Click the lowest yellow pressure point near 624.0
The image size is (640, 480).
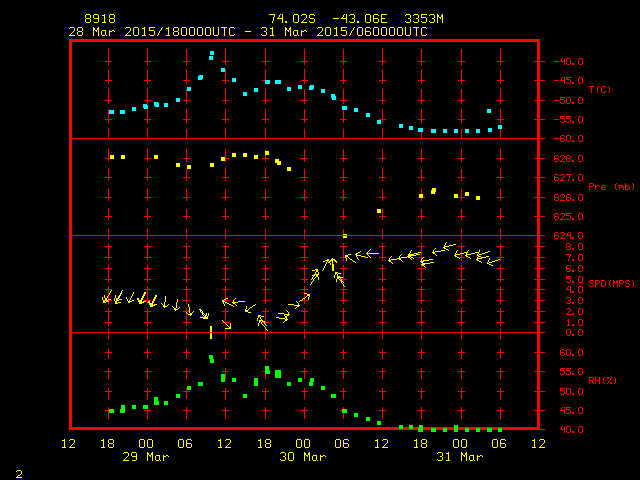(x=345, y=236)
